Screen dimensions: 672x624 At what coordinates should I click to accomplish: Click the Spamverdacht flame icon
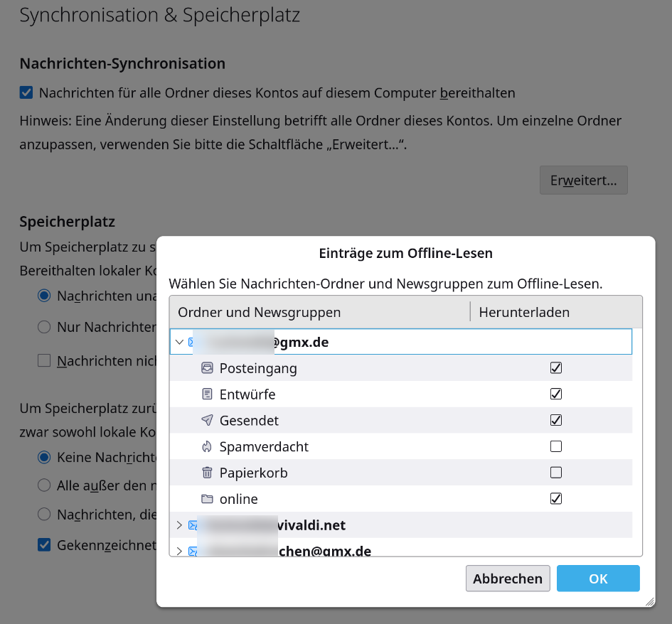click(207, 447)
